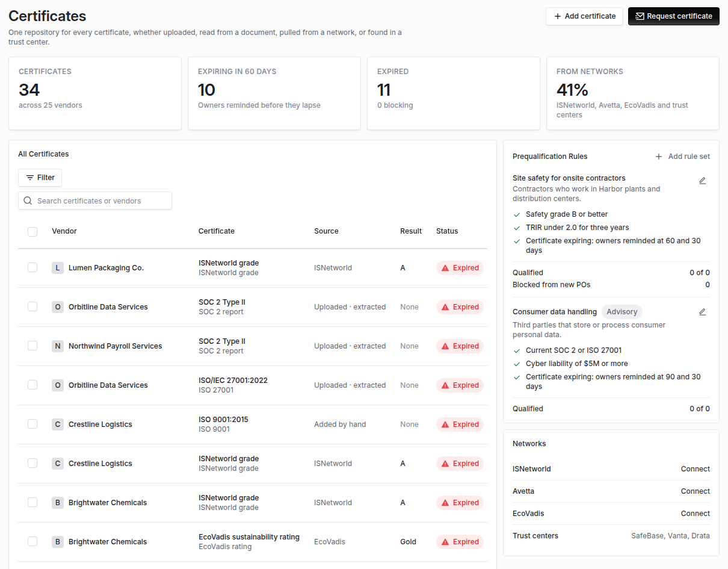Connect the EcoVadis network

695,514
